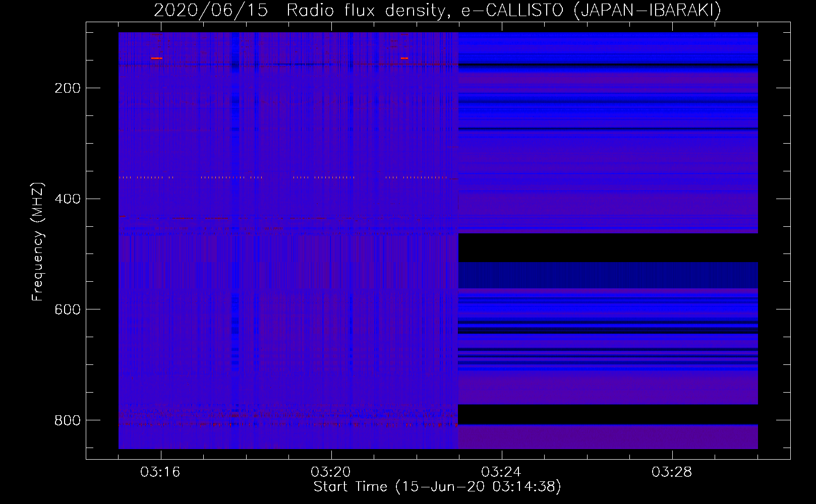Click the 'Frequency (MHZ)' axis label

coord(38,242)
